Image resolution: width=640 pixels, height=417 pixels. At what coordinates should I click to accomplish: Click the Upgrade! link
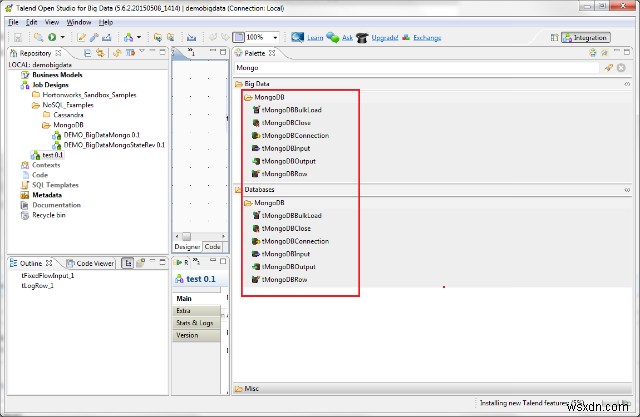click(384, 38)
